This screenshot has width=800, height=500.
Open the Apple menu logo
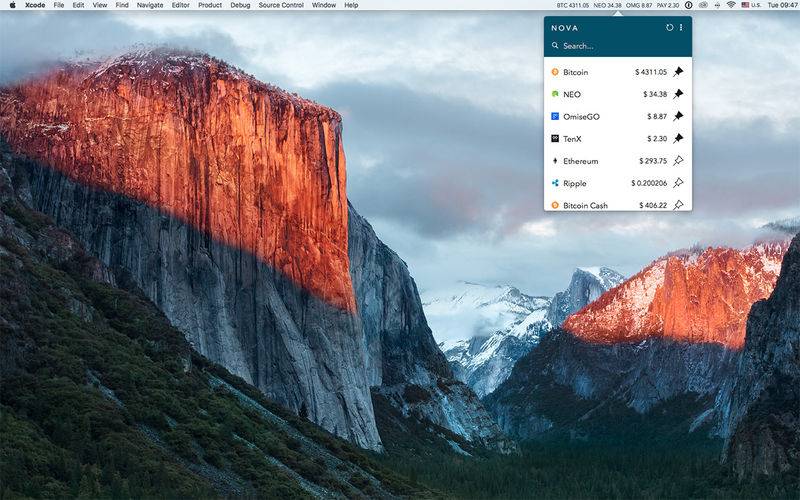[12, 5]
